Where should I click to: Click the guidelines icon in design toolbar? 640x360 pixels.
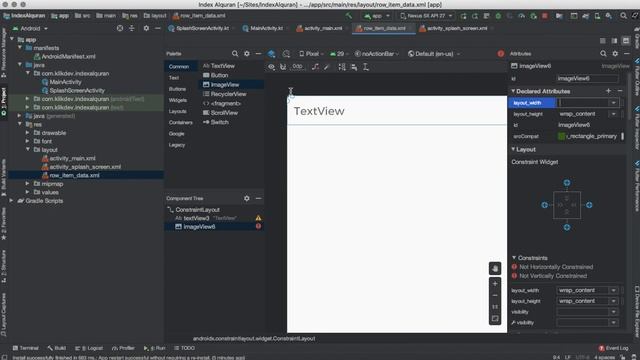pyautogui.click(x=366, y=67)
